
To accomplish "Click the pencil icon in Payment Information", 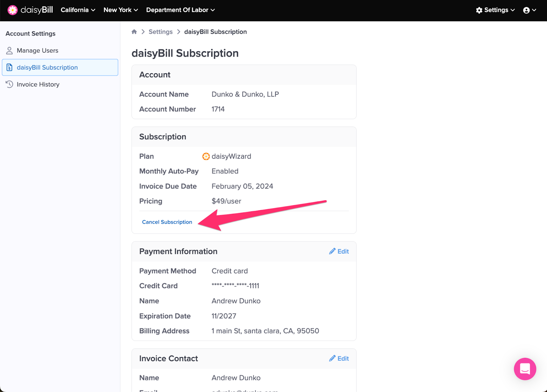I will [x=332, y=251].
